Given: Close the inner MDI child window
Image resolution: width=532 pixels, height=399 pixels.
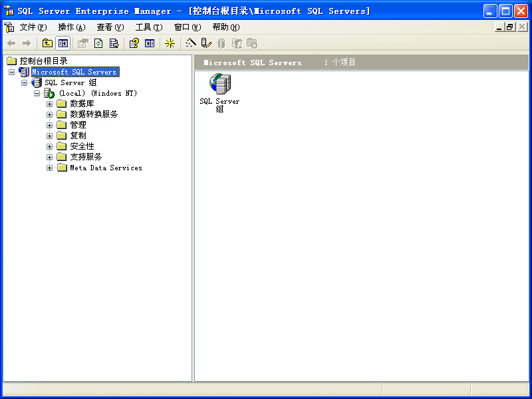Looking at the screenshot, I should click(x=522, y=27).
